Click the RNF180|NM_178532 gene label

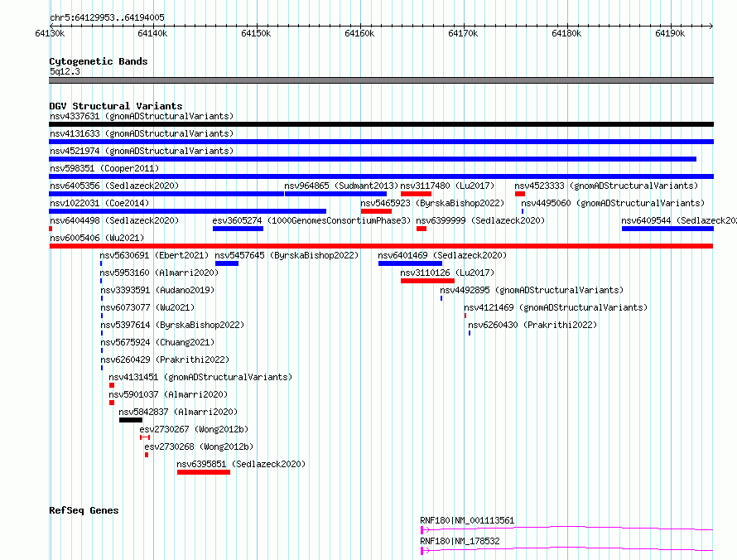(x=460, y=541)
